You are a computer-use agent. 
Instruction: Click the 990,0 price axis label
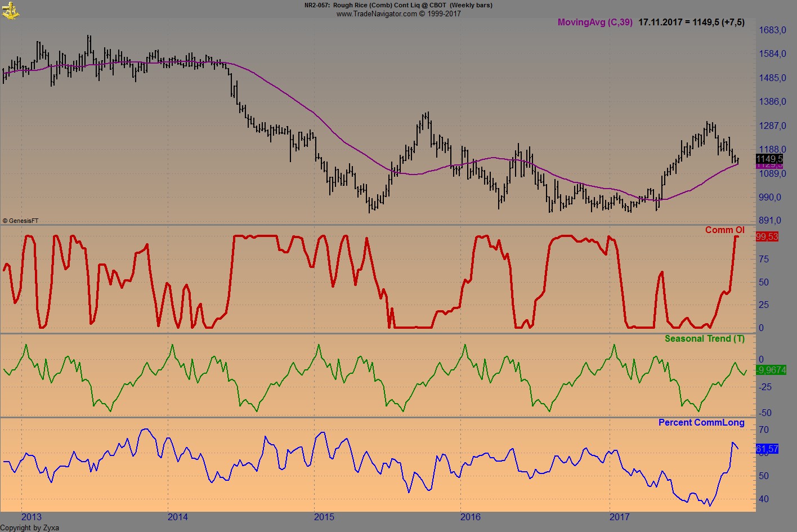[x=770, y=198]
